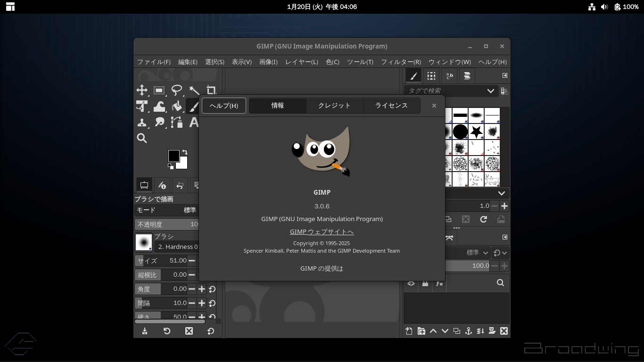The image size is (644, 362).
Task: Activate the Zoom magnifier tool
Action: 142,138
